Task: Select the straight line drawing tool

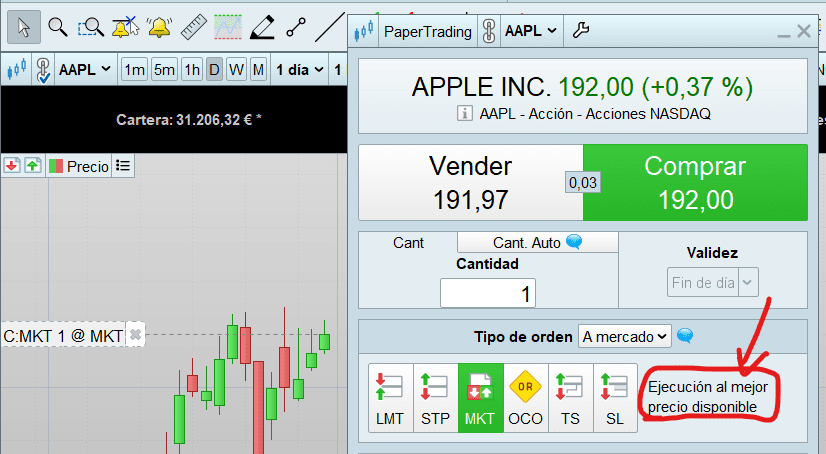Action: (330, 27)
